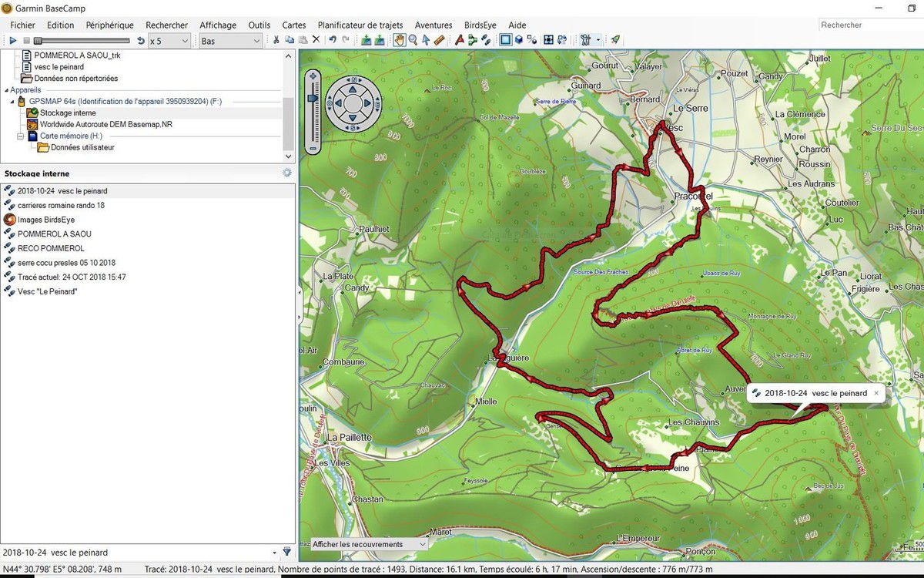
Task: Stop track playback
Action: click(26, 40)
